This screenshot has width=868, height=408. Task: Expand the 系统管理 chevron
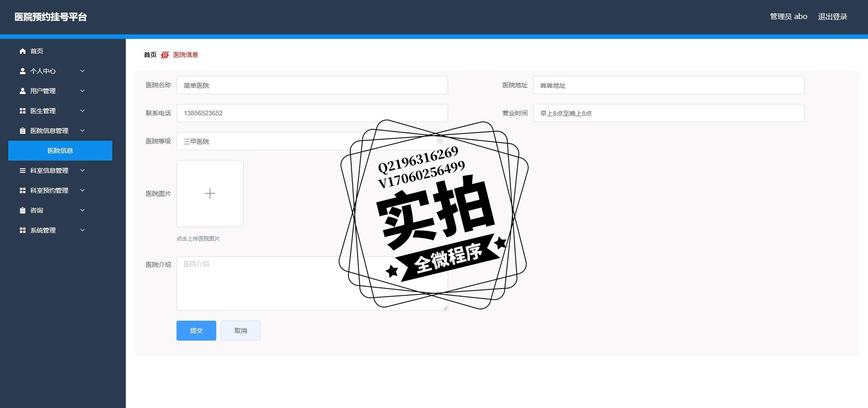82,230
